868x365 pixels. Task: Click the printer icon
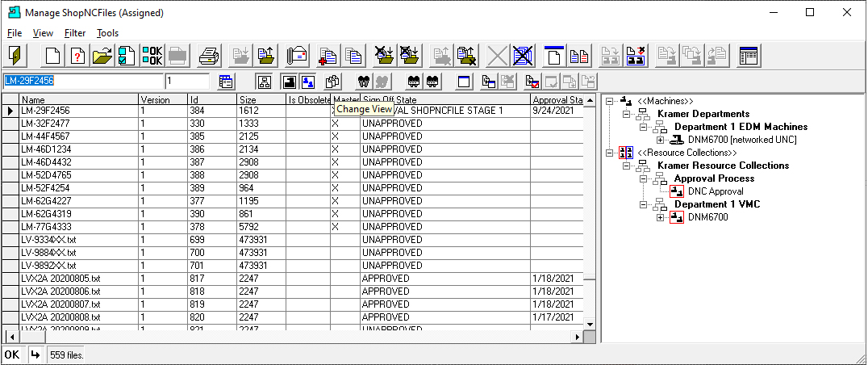[x=209, y=56]
